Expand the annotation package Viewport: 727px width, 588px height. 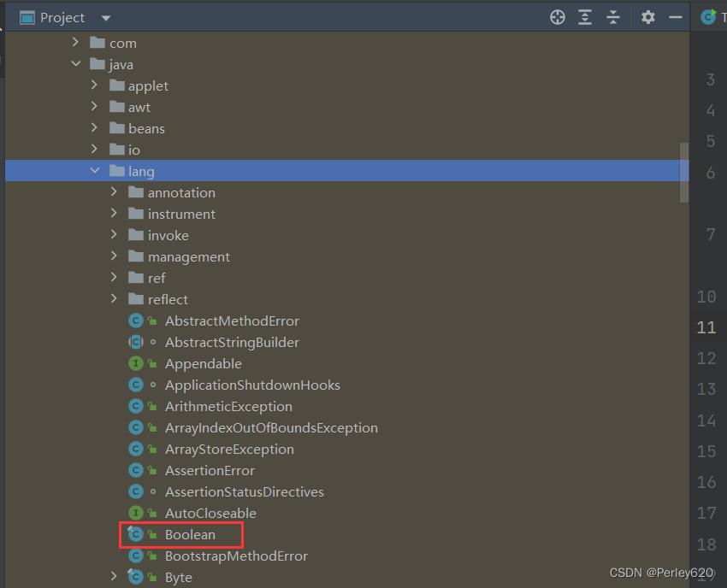(114, 191)
